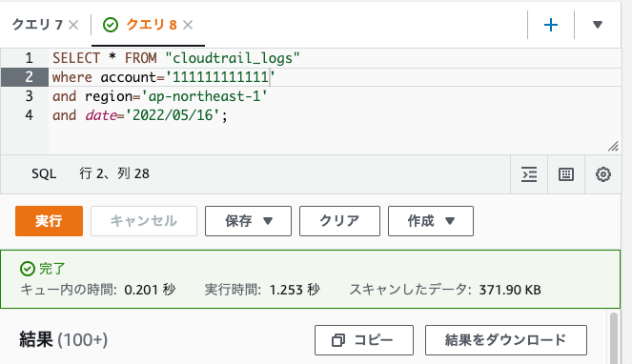
Task: Click 結果をダウンロード button
Action: pos(506,340)
